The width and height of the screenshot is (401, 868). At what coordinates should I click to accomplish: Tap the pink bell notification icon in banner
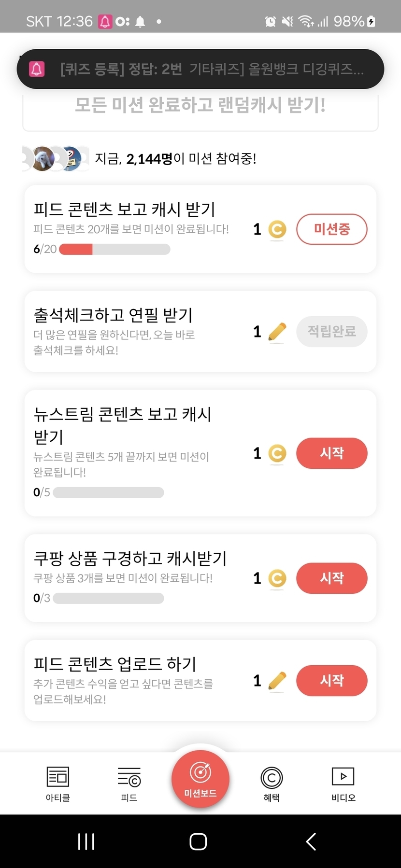click(37, 69)
